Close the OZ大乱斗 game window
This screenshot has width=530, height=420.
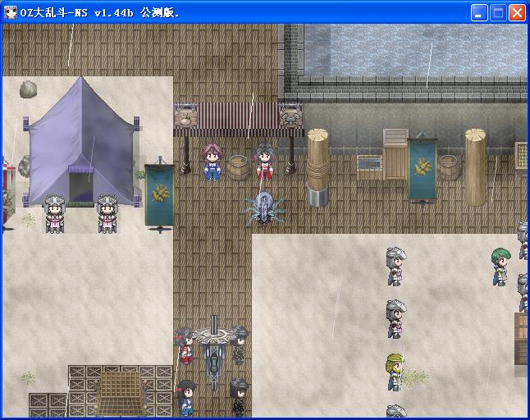(x=517, y=13)
